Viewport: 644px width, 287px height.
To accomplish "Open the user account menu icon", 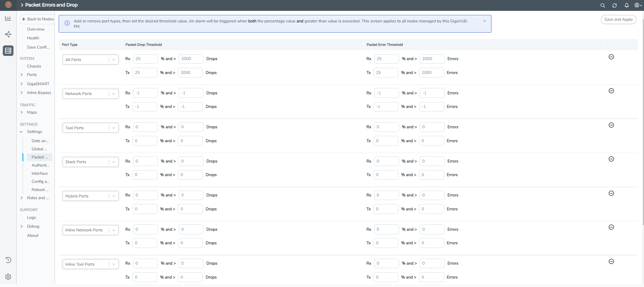I will click(637, 5).
